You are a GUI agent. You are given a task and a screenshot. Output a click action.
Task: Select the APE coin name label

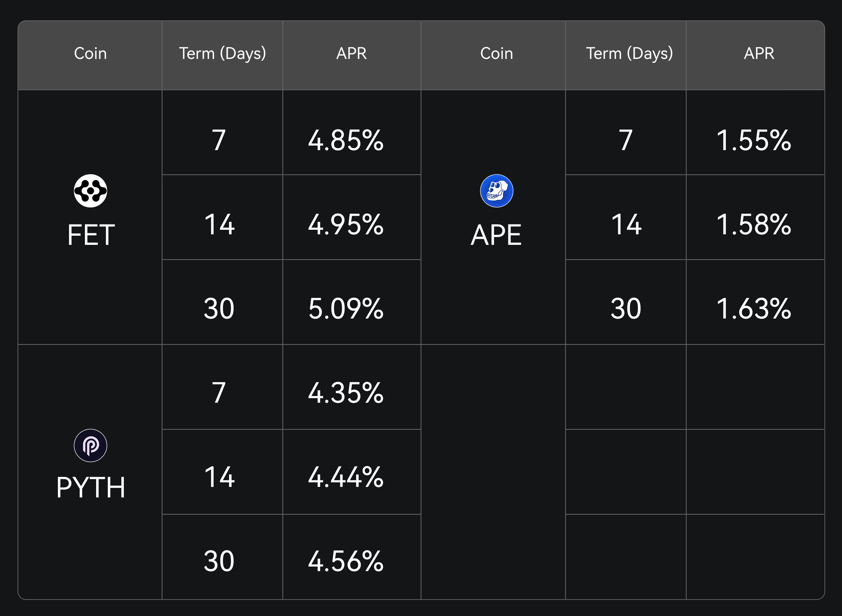(x=496, y=235)
